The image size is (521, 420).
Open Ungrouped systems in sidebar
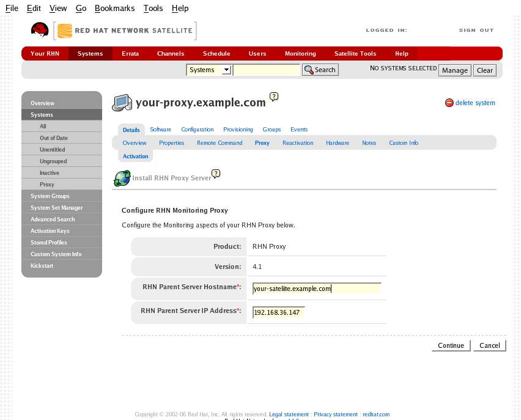coord(62,161)
